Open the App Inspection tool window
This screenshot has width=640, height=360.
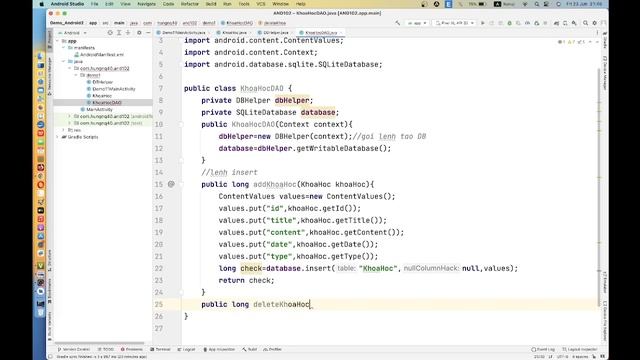click(219, 349)
